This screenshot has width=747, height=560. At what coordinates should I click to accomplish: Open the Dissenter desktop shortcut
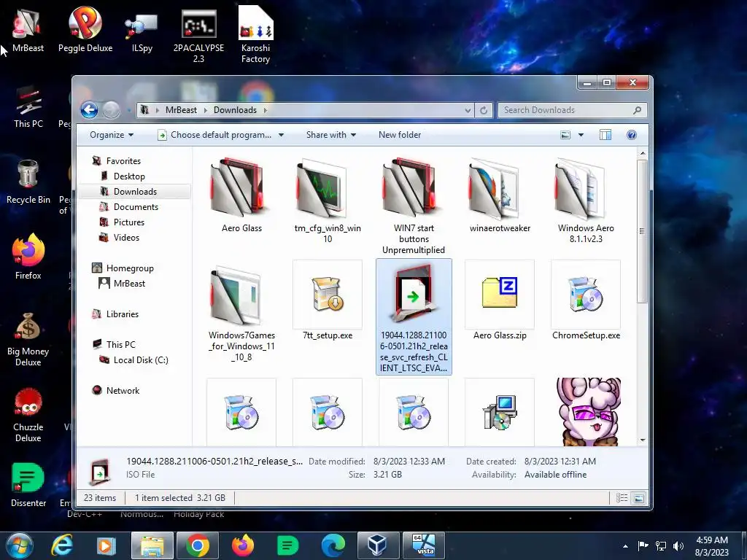28,485
